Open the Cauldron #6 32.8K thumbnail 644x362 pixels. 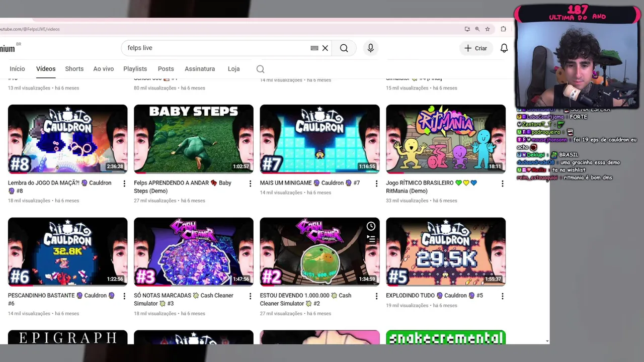click(68, 251)
